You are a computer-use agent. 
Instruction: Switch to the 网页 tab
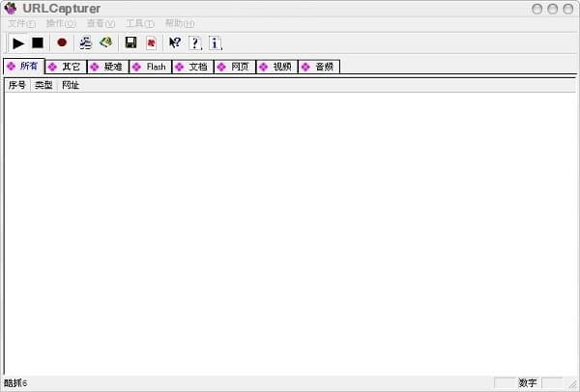point(235,67)
